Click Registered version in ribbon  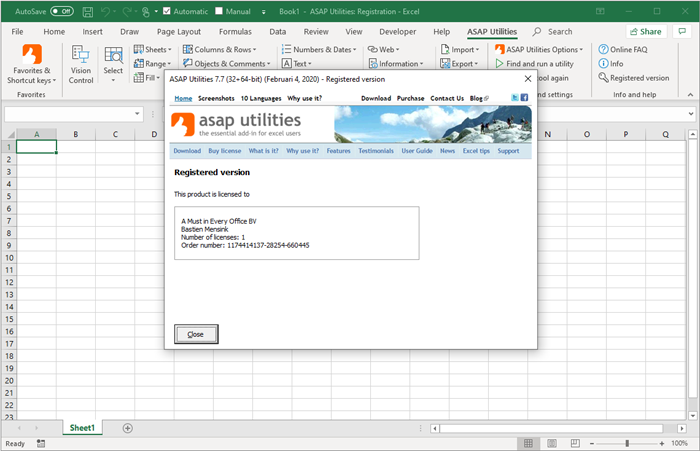(x=634, y=78)
